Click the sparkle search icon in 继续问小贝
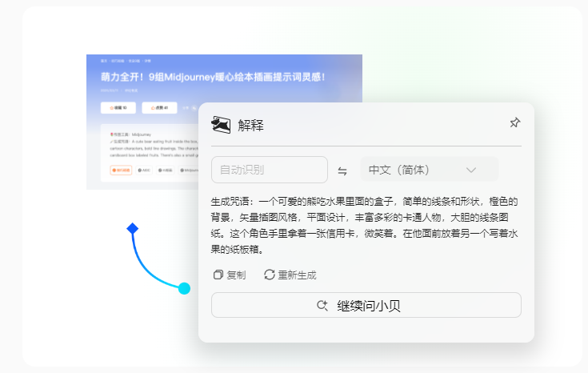 (322, 305)
